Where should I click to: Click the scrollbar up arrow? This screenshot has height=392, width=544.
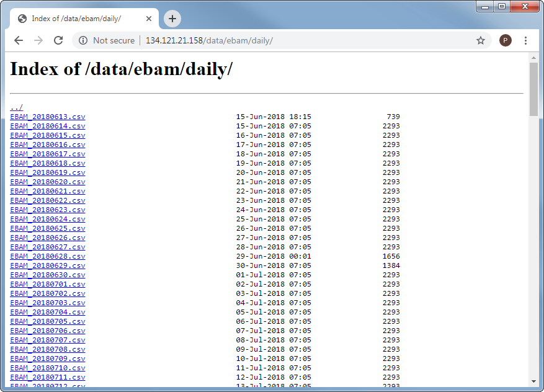[533, 58]
